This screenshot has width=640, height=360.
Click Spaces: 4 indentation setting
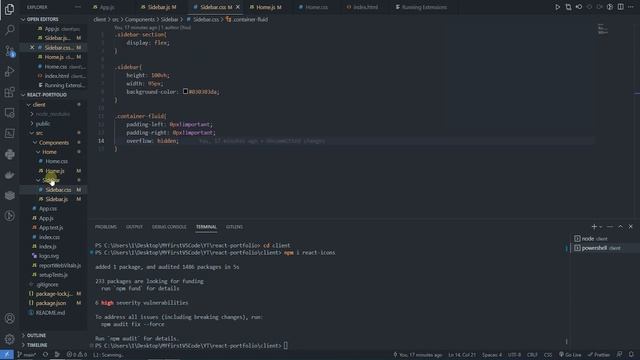[492, 355]
